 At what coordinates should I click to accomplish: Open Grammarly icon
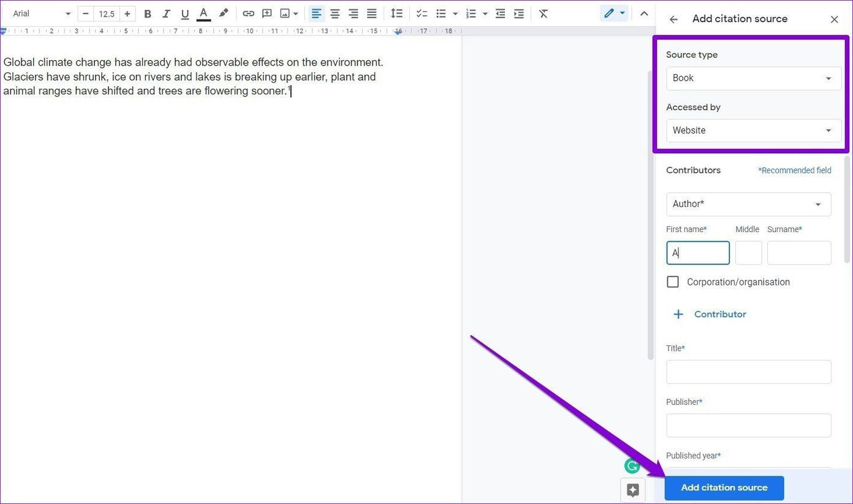click(632, 467)
